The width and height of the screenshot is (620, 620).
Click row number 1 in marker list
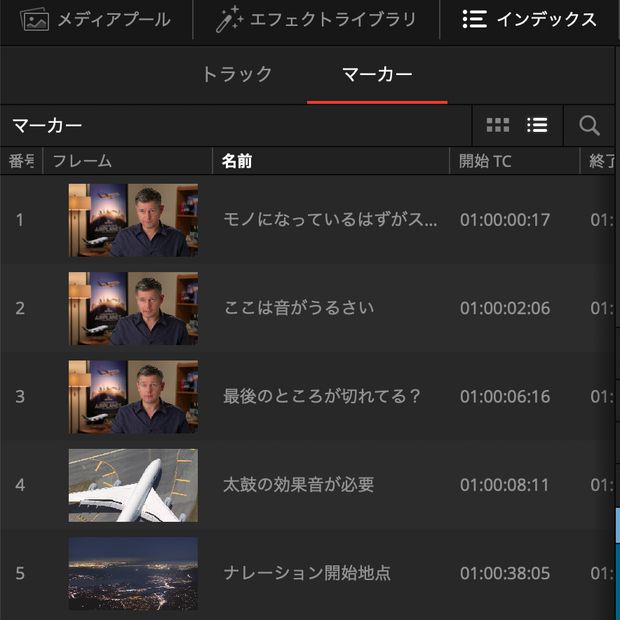pyautogui.click(x=20, y=220)
